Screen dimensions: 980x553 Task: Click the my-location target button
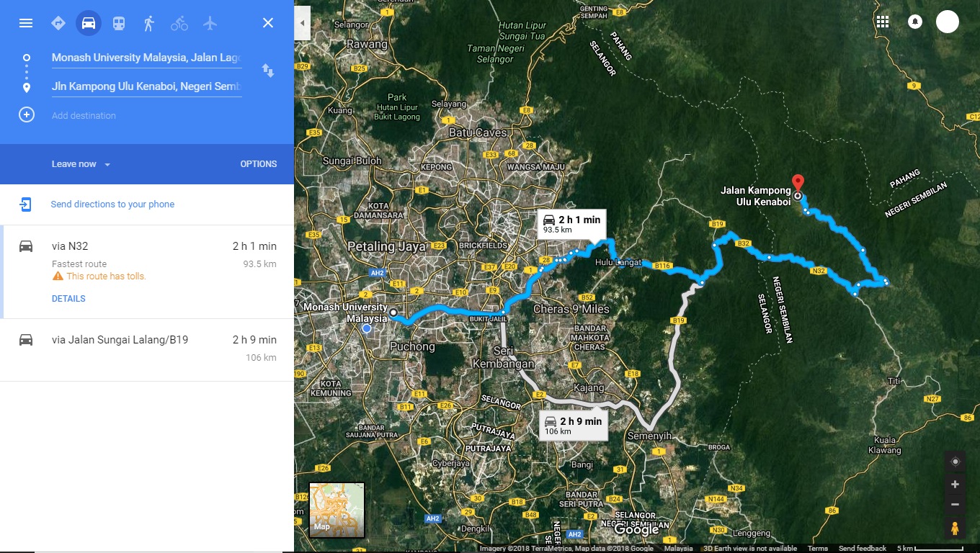click(955, 461)
